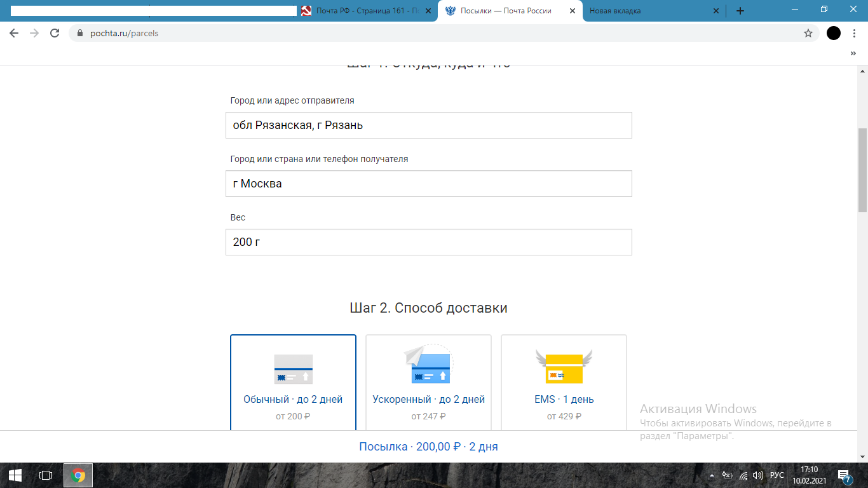Close the Посылки — Почта России tab
This screenshot has height=488, width=868.
coord(573,11)
